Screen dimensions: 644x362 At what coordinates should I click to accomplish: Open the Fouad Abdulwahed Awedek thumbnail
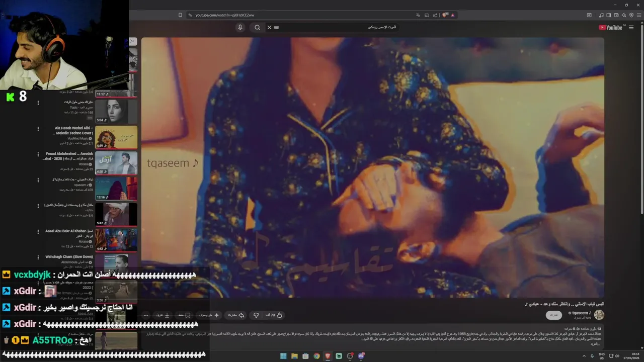[116, 163]
